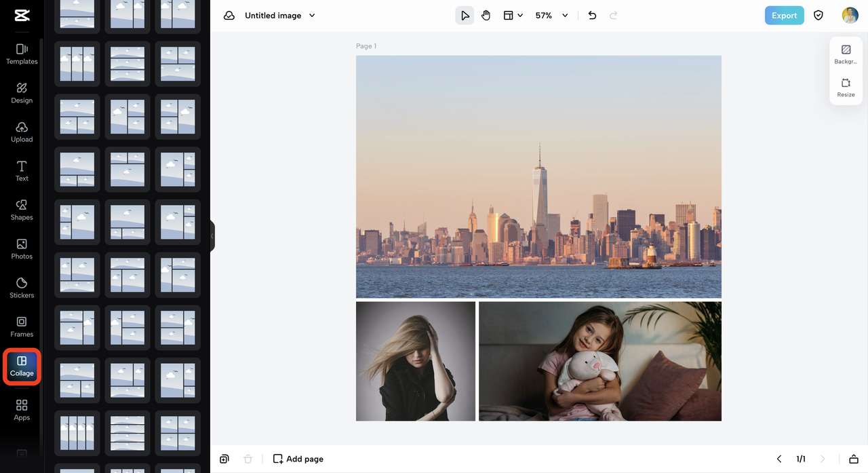Click the delete page trash icon
The height and width of the screenshot is (473, 868).
pos(248,459)
